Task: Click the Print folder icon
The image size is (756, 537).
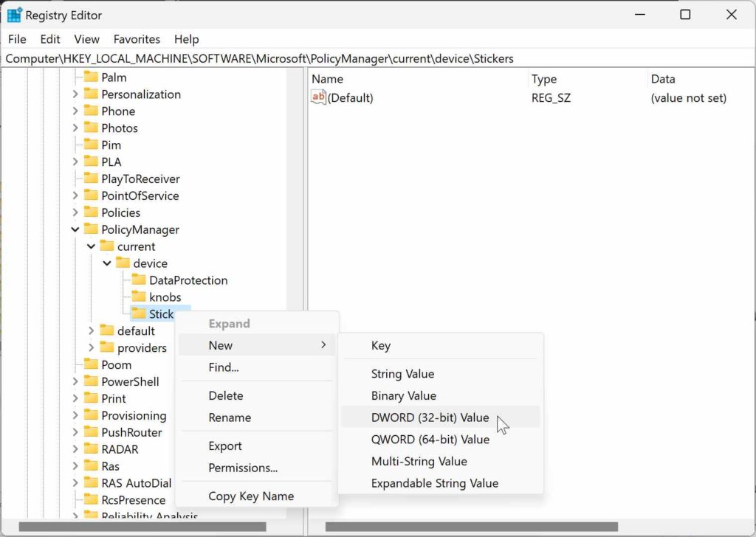Action: coord(91,398)
